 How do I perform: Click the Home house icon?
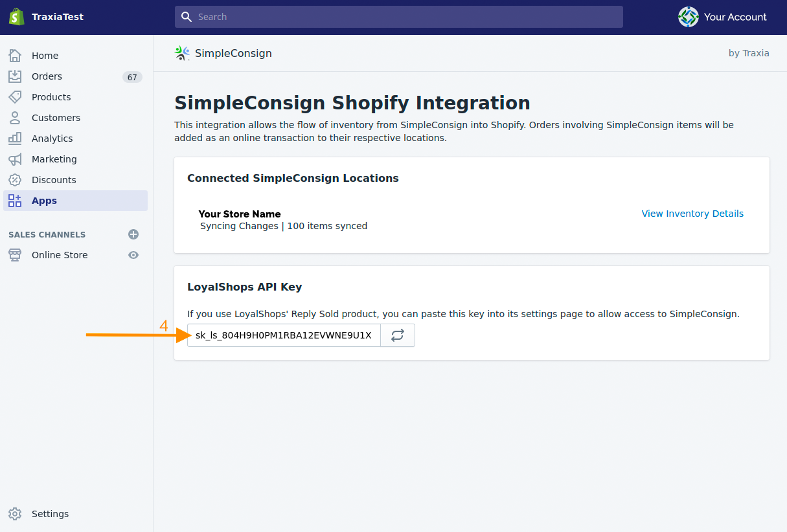coord(15,56)
